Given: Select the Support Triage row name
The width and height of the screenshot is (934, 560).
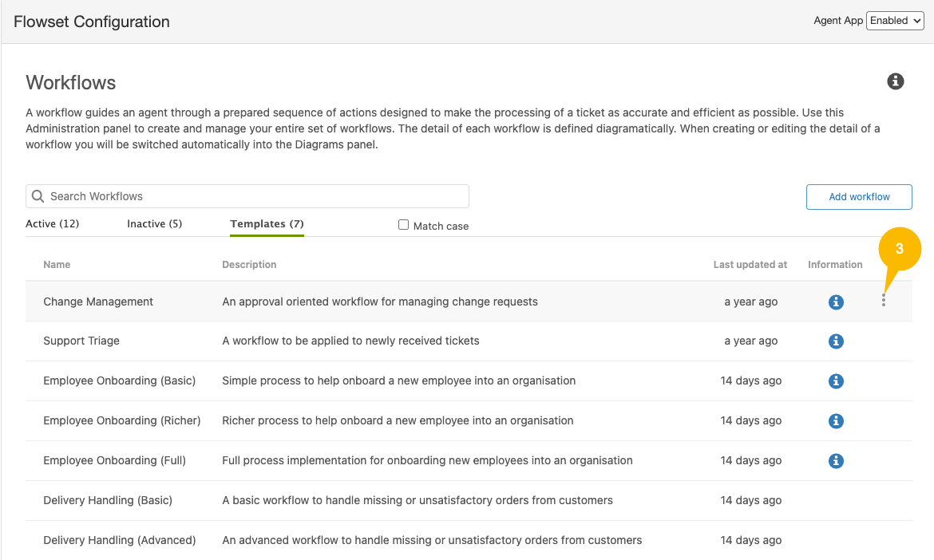Looking at the screenshot, I should (x=81, y=341).
